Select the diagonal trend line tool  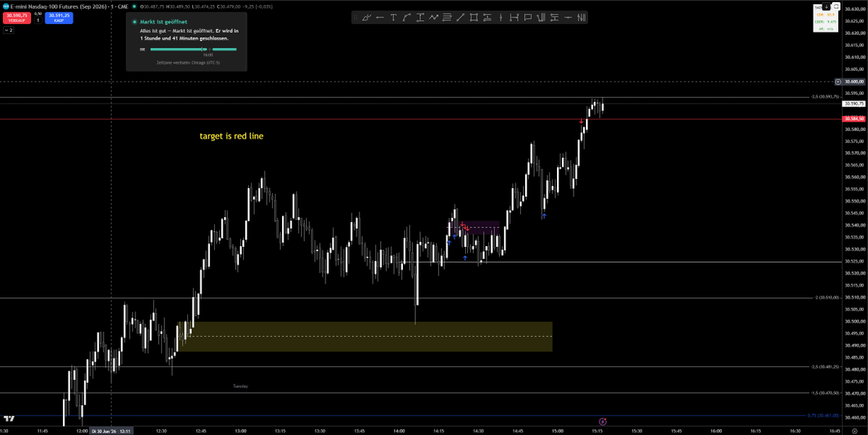tap(460, 17)
